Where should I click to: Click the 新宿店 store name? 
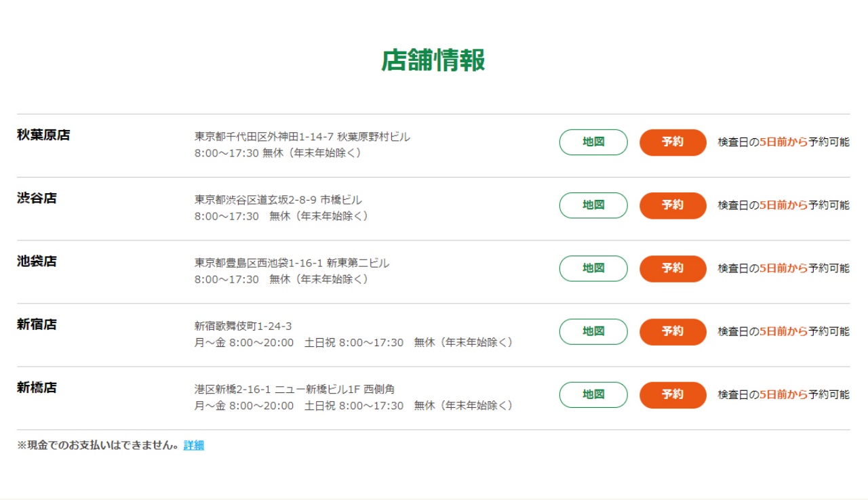pyautogui.click(x=37, y=325)
